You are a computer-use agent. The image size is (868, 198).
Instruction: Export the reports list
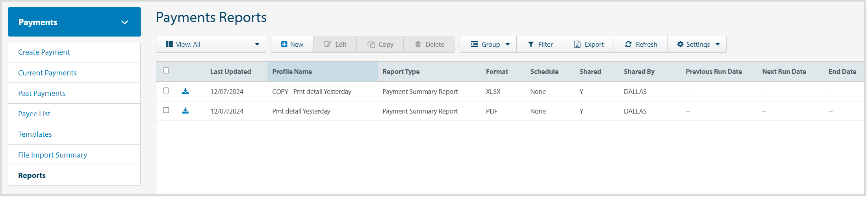click(588, 44)
